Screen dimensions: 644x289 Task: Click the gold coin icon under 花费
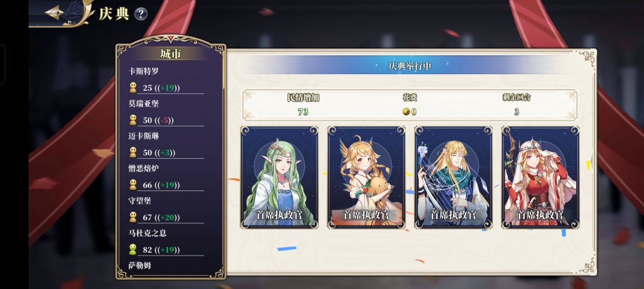[x=406, y=112]
